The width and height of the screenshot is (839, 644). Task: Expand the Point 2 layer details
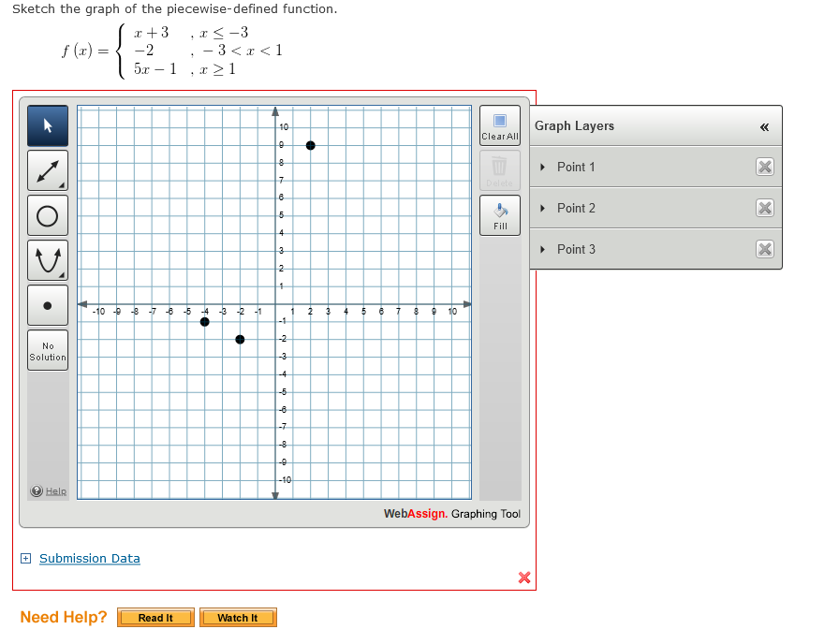[x=543, y=208]
